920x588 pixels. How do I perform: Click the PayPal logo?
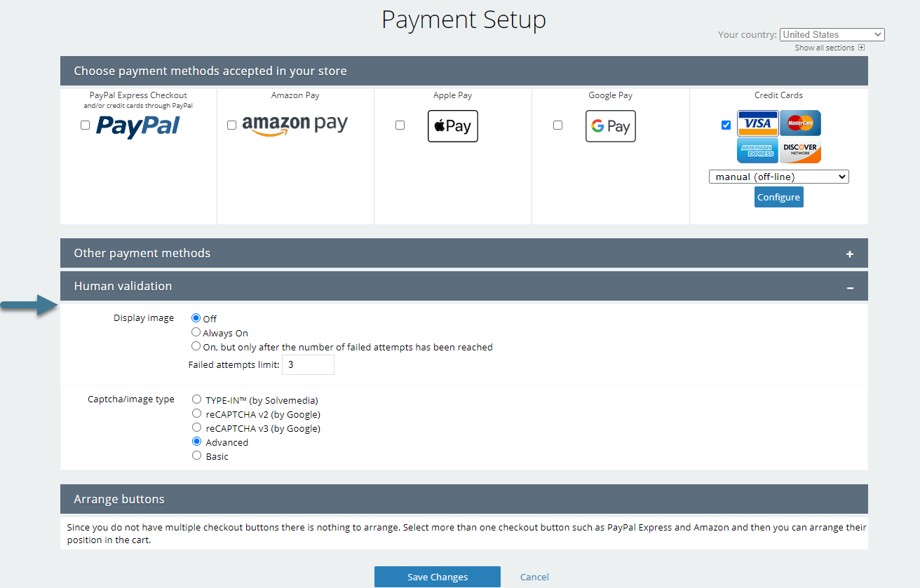click(x=138, y=126)
